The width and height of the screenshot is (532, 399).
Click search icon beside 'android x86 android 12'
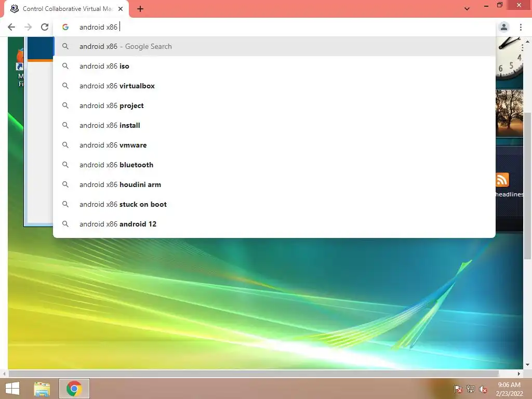tap(65, 224)
